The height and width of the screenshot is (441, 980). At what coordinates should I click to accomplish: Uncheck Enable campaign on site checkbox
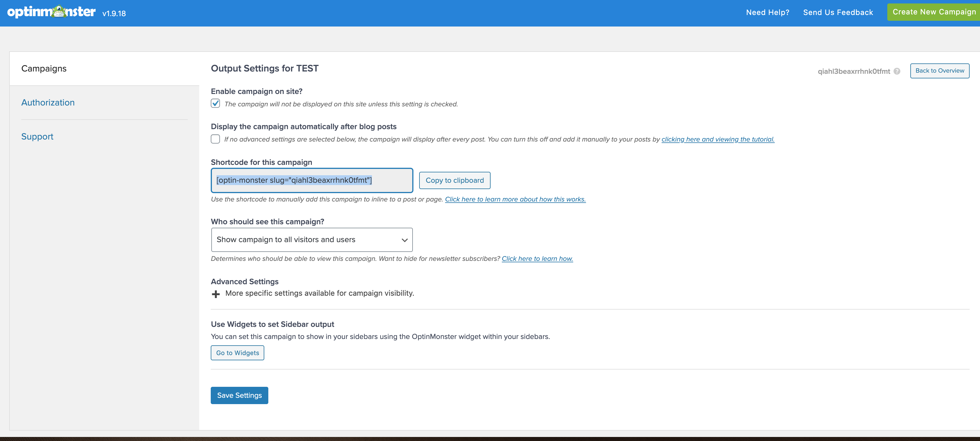[215, 103]
